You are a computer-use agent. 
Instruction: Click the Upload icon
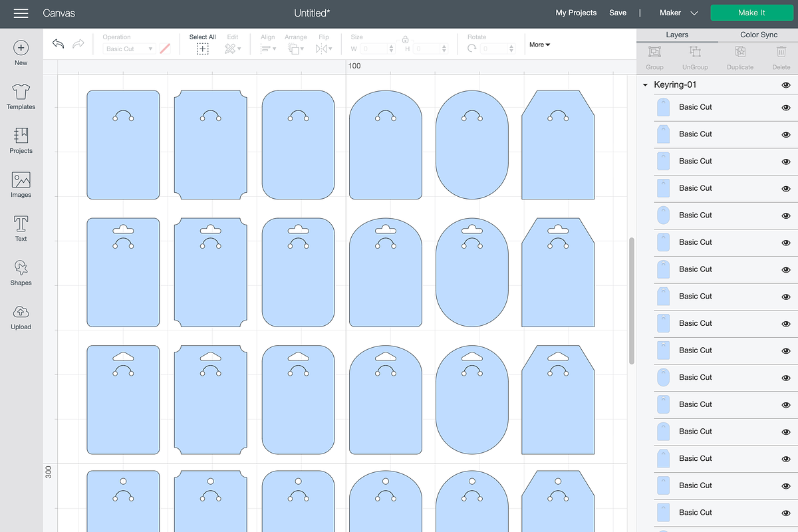coord(21,312)
